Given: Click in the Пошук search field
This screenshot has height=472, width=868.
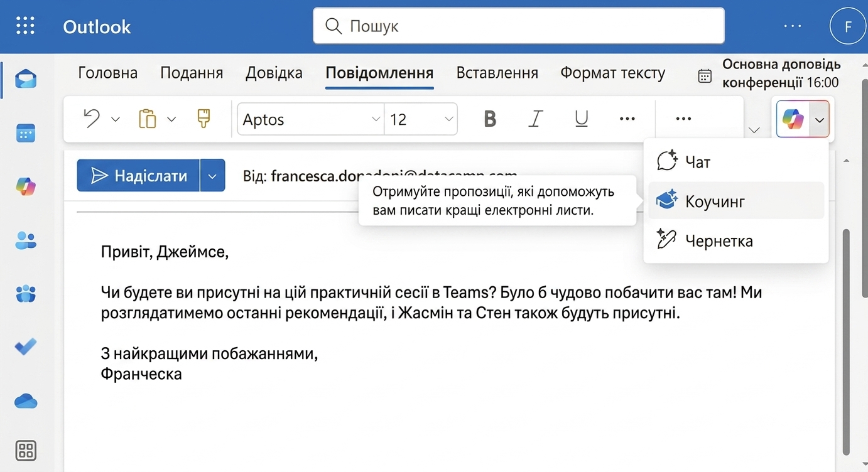Looking at the screenshot, I should [x=519, y=26].
